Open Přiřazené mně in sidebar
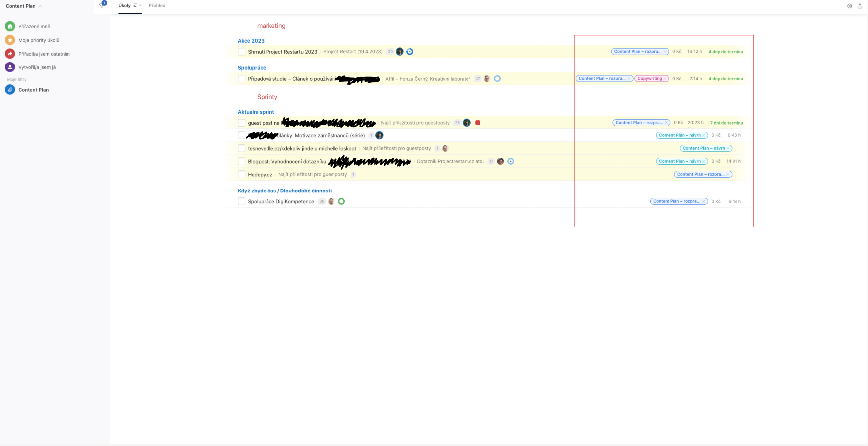Image resolution: width=868 pixels, height=446 pixels. pos(34,26)
